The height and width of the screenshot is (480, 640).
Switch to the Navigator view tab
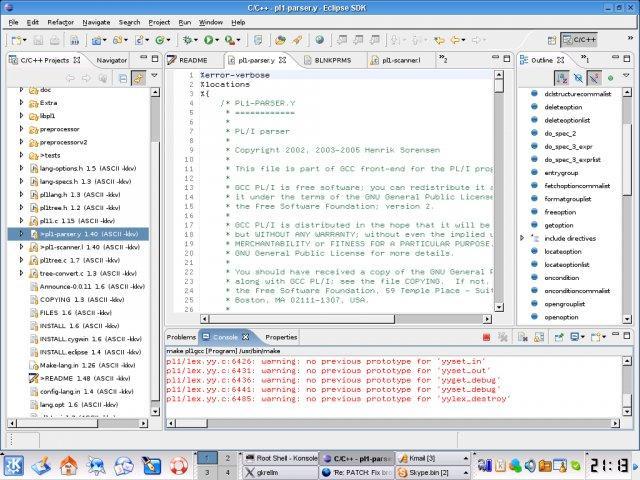click(x=111, y=60)
